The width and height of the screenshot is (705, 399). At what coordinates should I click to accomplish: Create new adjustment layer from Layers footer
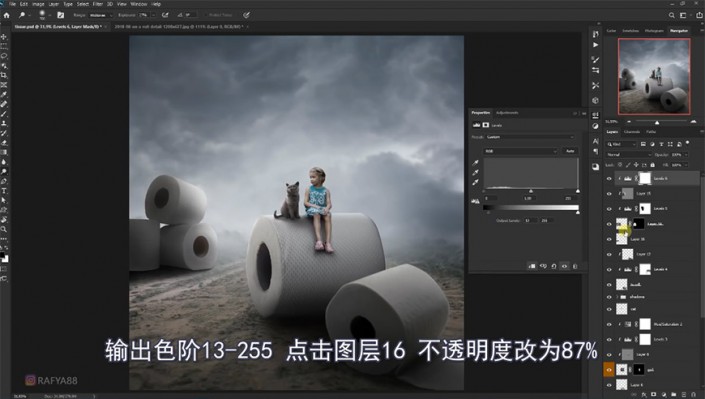tap(664, 395)
